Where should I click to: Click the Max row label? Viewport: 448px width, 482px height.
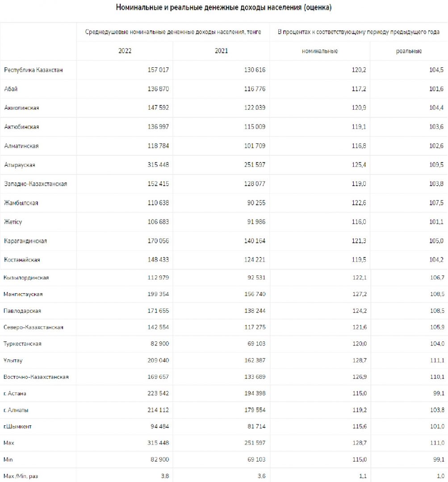click(x=8, y=443)
